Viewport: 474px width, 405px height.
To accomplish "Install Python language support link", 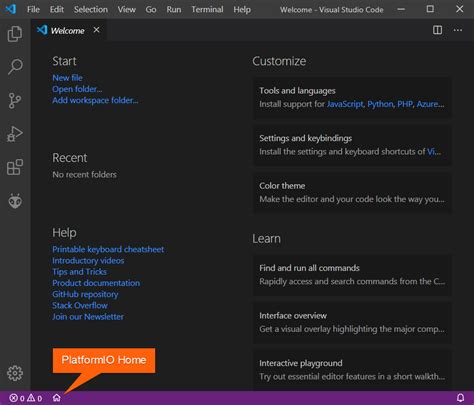I will coord(380,104).
